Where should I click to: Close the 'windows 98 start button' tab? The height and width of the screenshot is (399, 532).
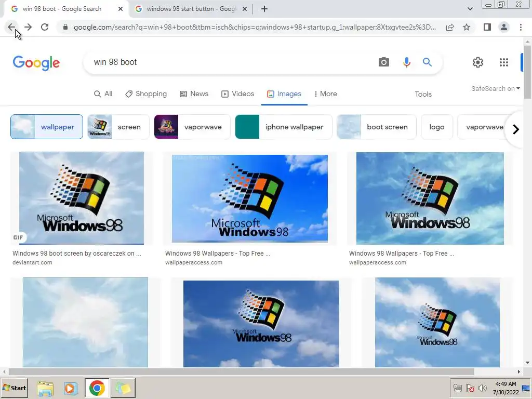pos(244,9)
